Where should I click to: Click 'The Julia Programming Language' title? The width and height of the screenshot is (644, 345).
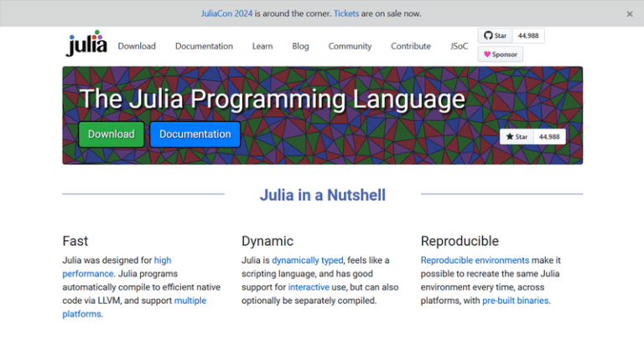tap(272, 99)
